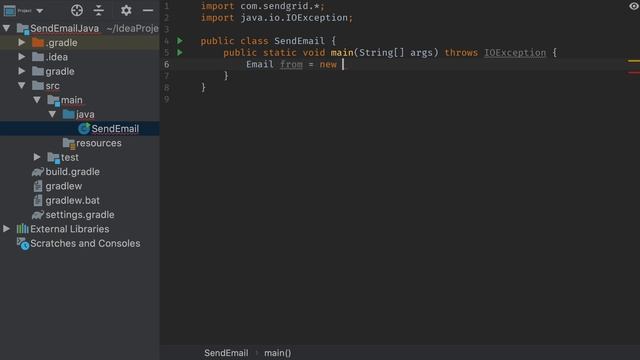
Task: Click SendEmail class name in code
Action: point(299,41)
